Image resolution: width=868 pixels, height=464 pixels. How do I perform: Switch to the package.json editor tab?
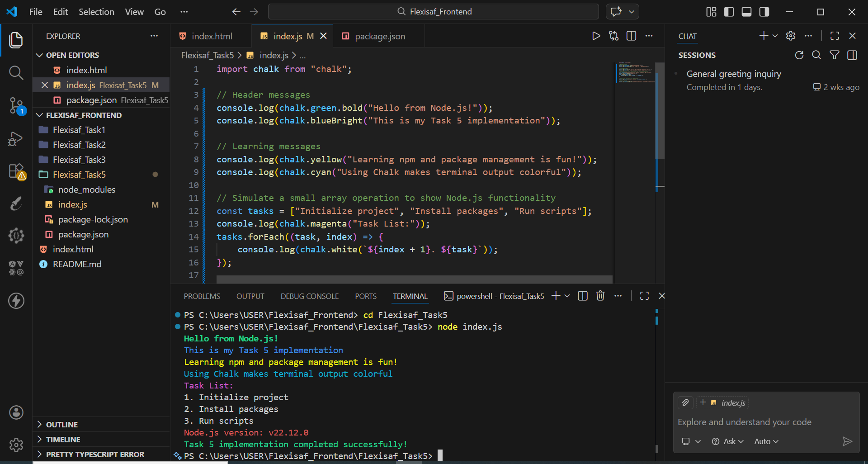click(x=379, y=36)
